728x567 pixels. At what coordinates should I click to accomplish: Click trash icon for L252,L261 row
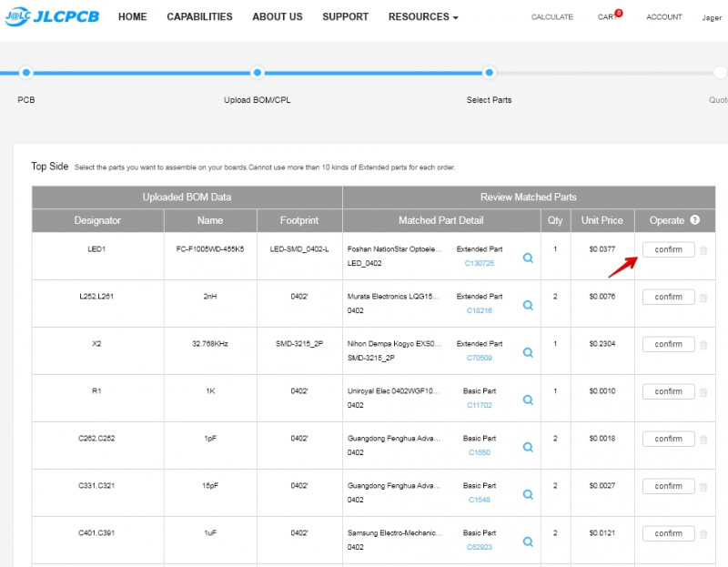click(x=703, y=298)
